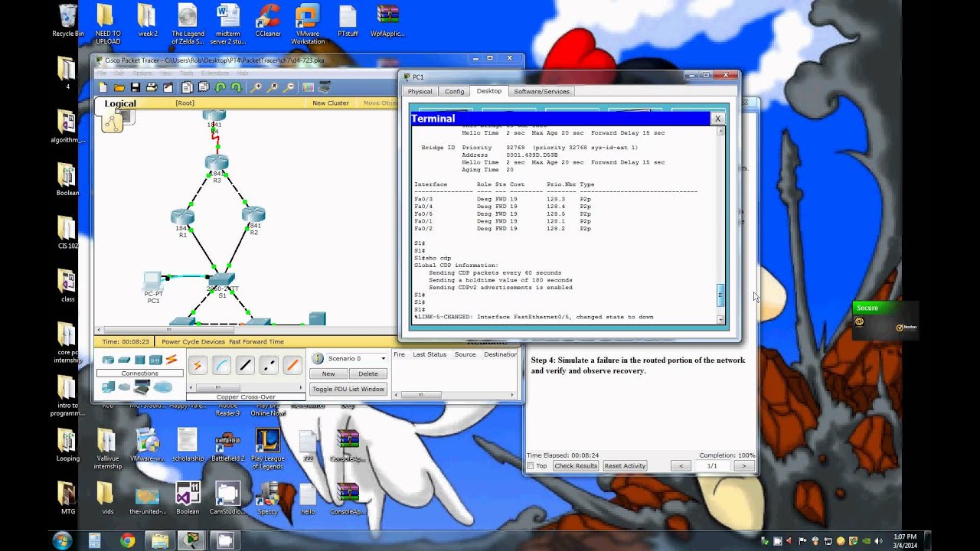Switch to the Physical tab in PC1

pos(420,92)
